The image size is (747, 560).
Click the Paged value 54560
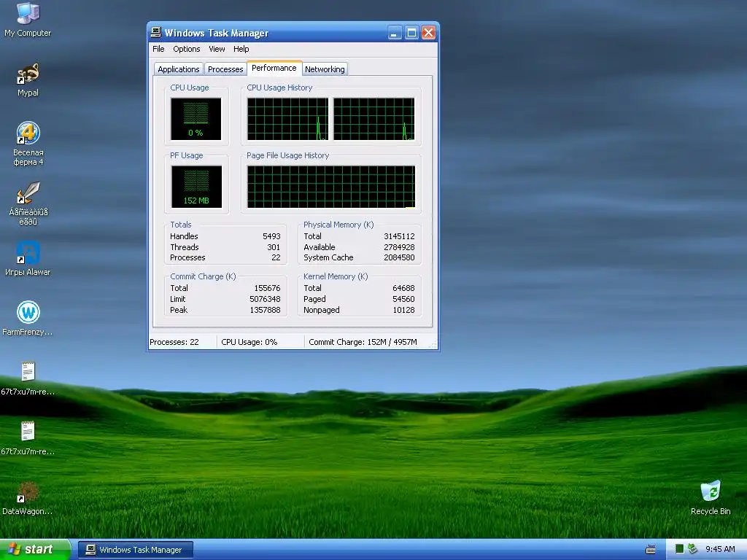(403, 299)
